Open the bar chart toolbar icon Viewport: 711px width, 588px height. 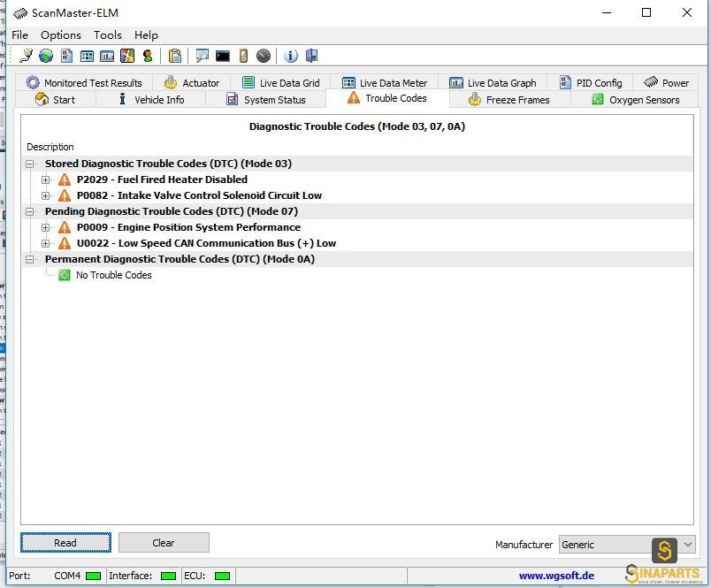tap(107, 56)
